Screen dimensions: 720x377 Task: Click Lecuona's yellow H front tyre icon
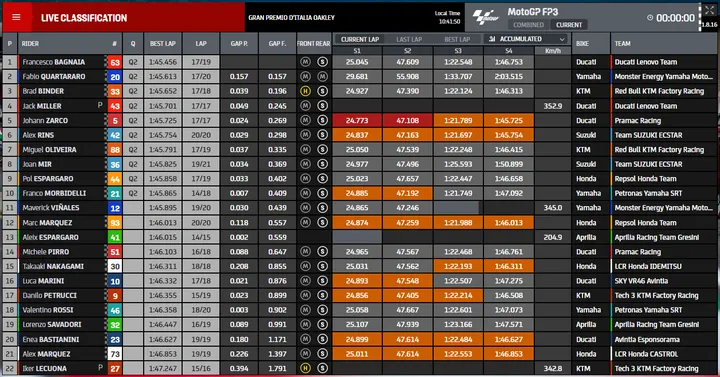305,368
